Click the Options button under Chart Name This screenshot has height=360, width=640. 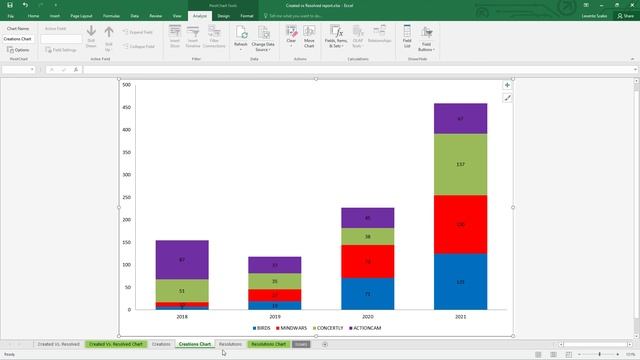click(18, 50)
